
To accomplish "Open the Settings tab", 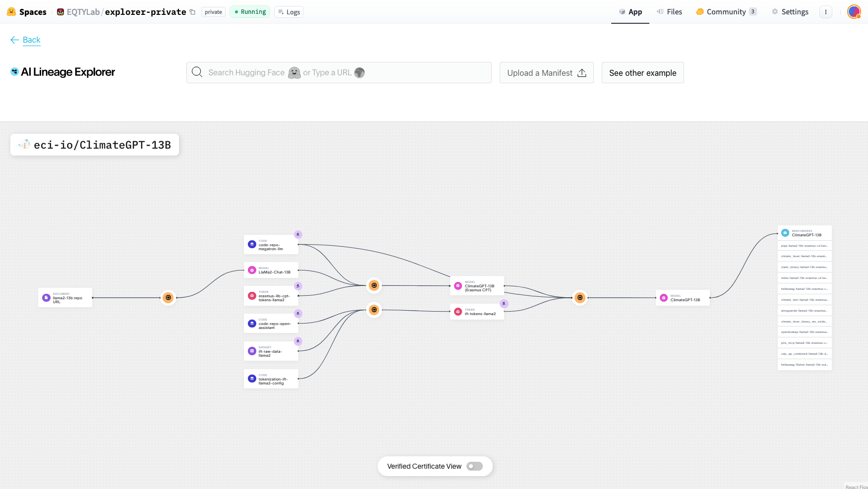I will pos(790,12).
